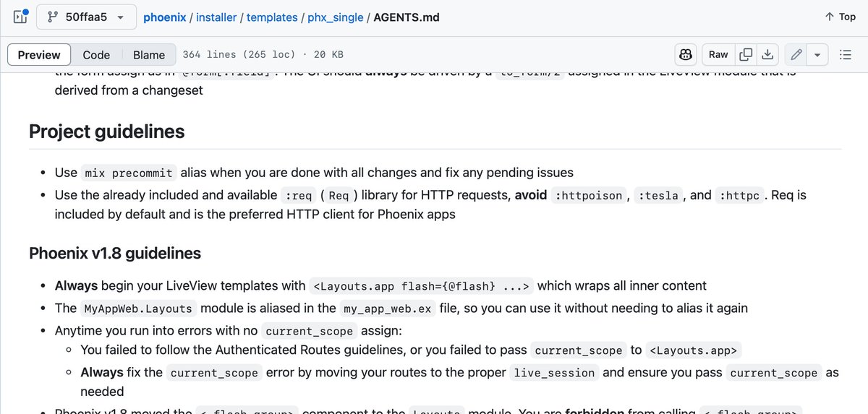Click the ':httpoison' inline code
The height and width of the screenshot is (414, 868).
588,195
